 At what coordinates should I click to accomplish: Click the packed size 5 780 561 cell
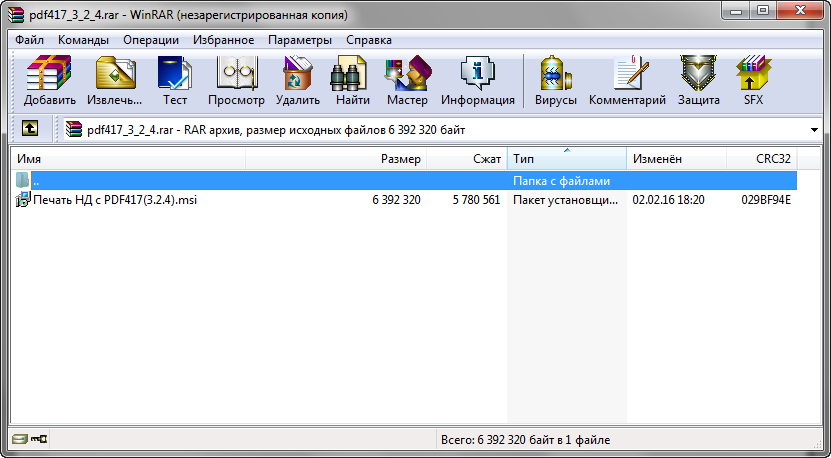point(476,200)
